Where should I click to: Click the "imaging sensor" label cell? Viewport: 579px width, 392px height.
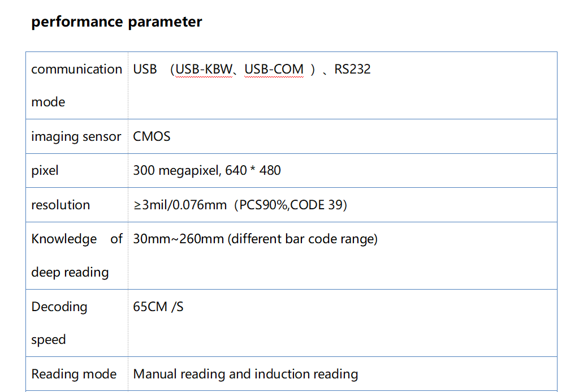coord(76,137)
